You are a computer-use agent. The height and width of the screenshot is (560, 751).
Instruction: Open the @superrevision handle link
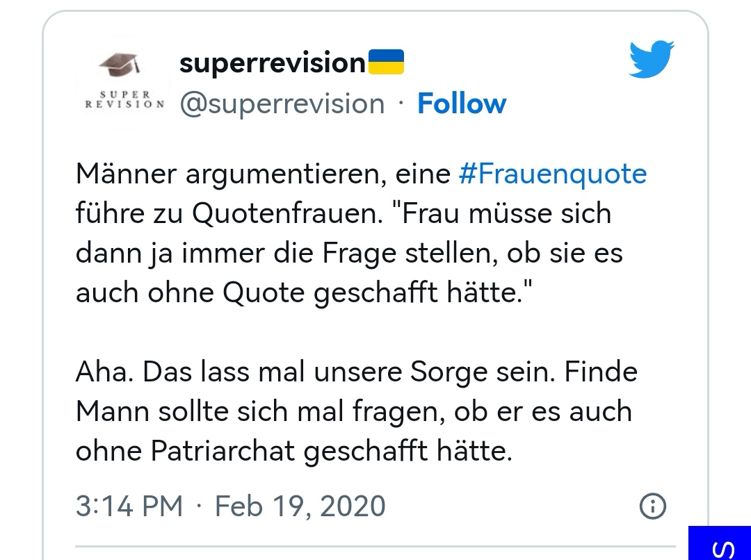point(282,104)
